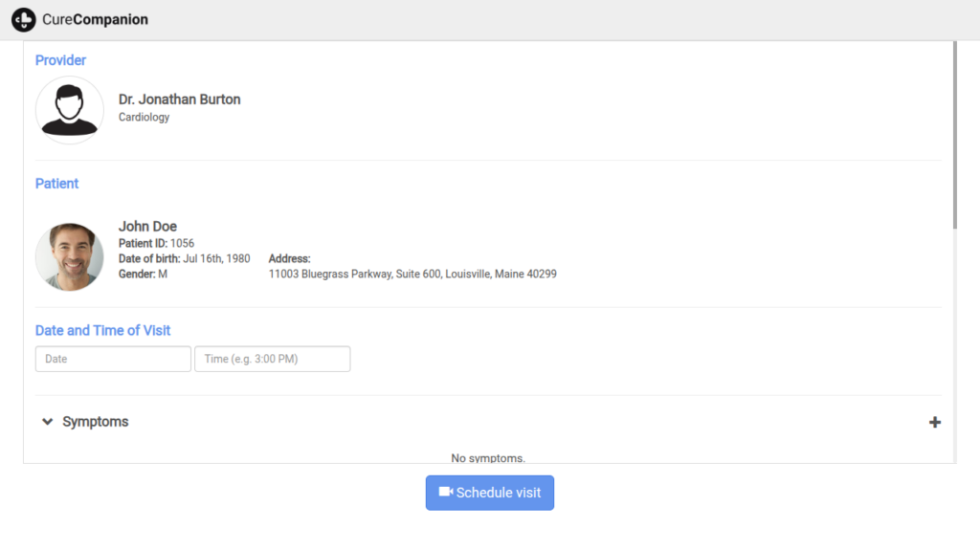
Task: Click the Provider section heading
Action: pyautogui.click(x=60, y=60)
